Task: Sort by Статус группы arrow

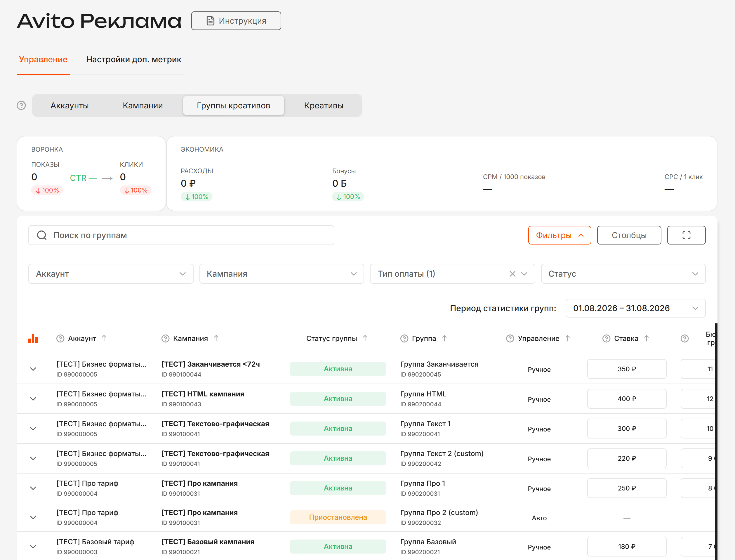Action: point(365,338)
